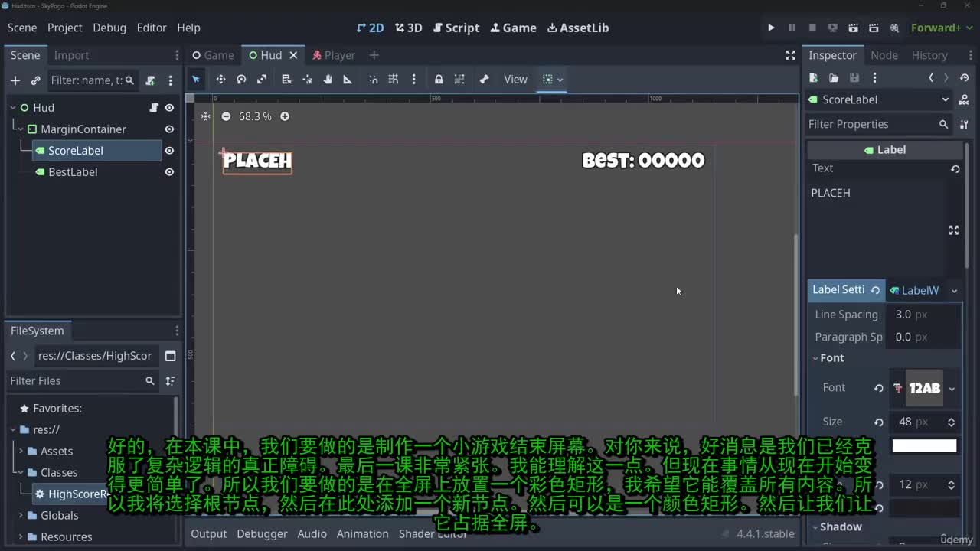The image size is (980, 551).
Task: Zoom out of the 2D canvas
Action: click(226, 116)
